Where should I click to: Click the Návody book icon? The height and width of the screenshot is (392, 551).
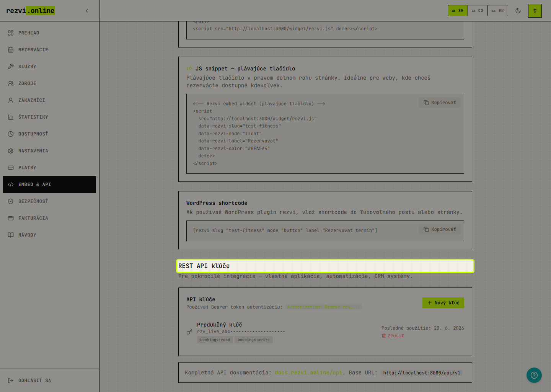click(x=11, y=235)
